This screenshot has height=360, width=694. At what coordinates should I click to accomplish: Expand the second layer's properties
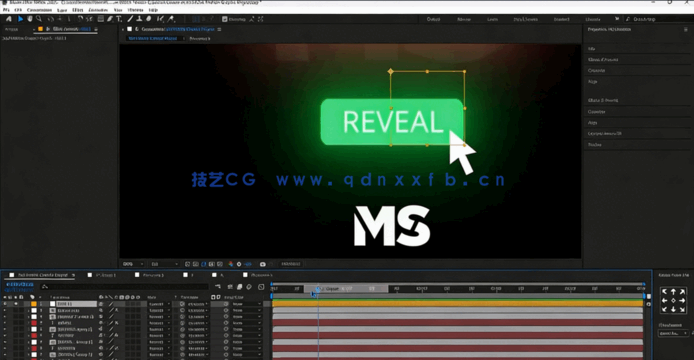click(29, 310)
